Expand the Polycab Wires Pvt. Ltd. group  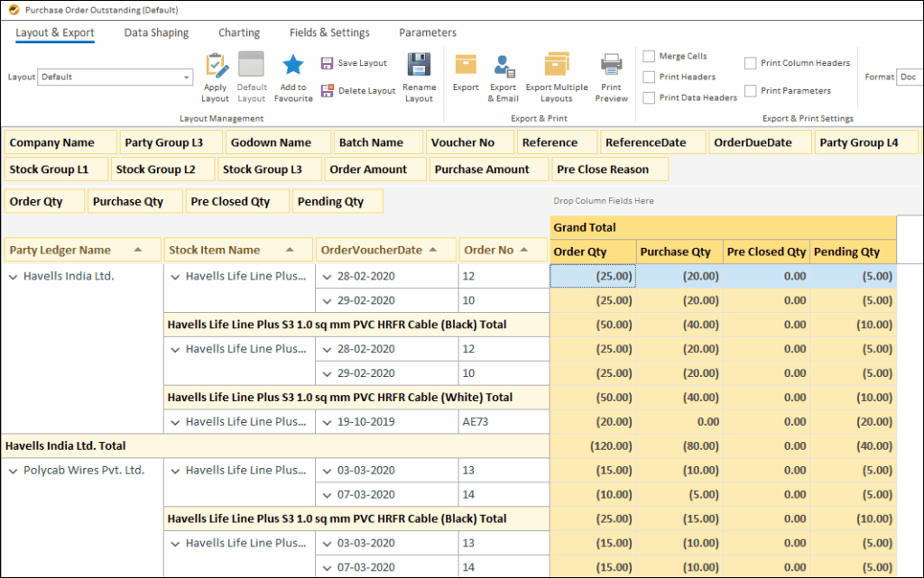tap(12, 470)
